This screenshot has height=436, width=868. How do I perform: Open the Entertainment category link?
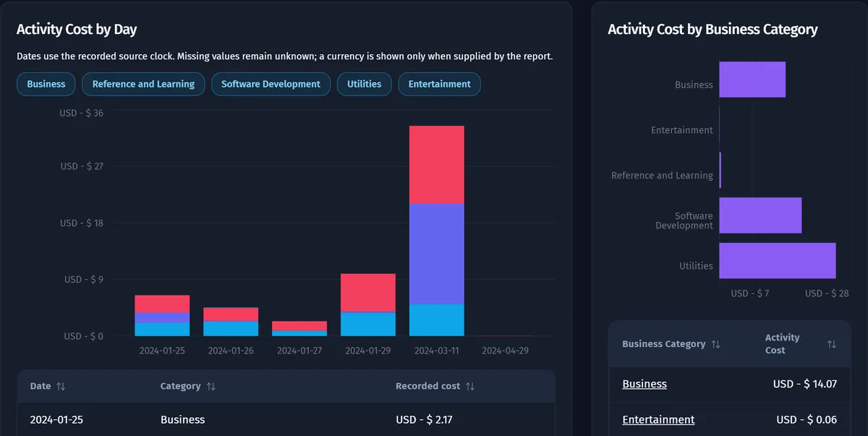coord(658,419)
